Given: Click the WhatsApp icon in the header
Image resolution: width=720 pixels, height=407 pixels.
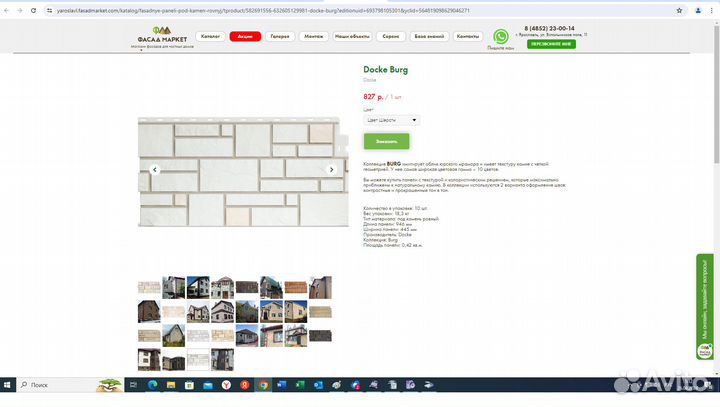Looking at the screenshot, I should coord(501,36).
